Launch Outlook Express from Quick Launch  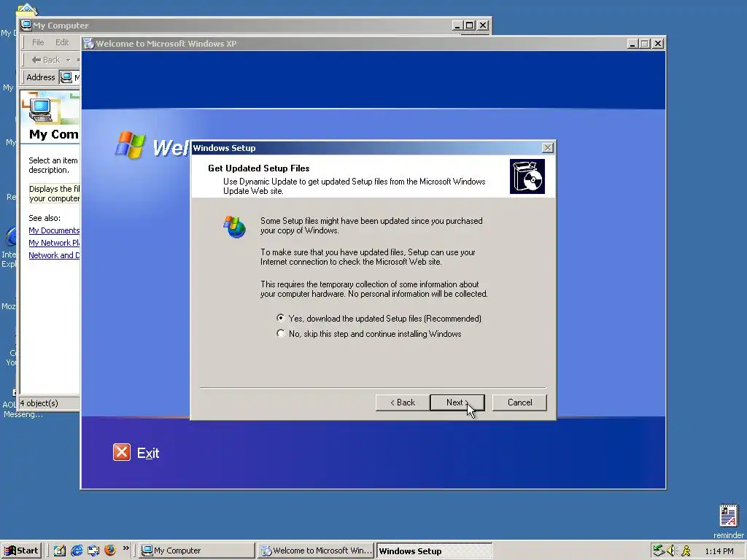[93, 551]
